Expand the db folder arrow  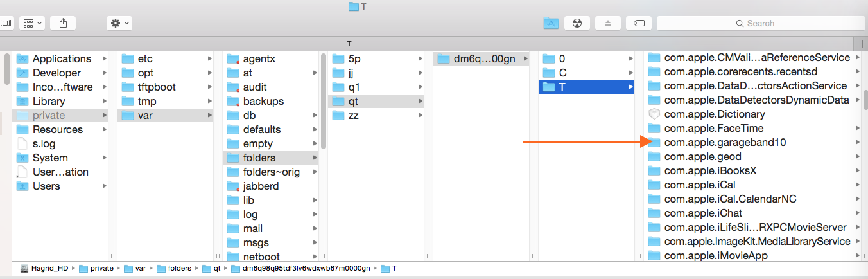coord(315,115)
